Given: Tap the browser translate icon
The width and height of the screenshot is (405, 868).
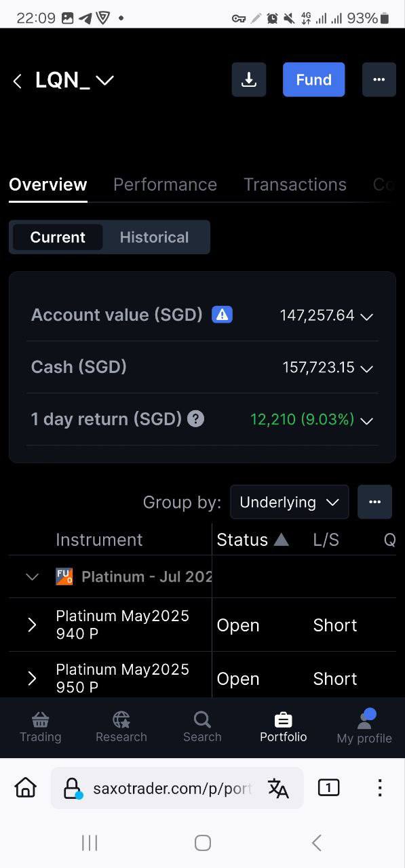Looking at the screenshot, I should (x=278, y=788).
